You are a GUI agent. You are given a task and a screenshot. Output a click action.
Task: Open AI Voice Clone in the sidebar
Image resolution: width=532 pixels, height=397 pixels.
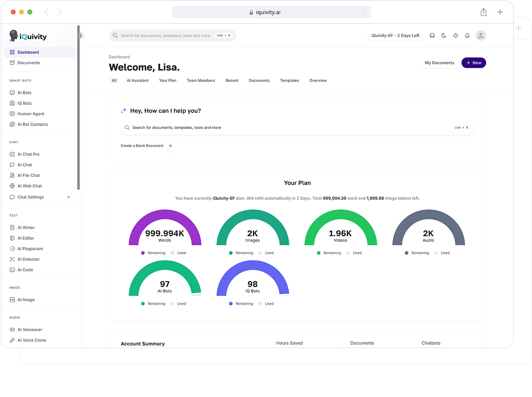(x=31, y=340)
